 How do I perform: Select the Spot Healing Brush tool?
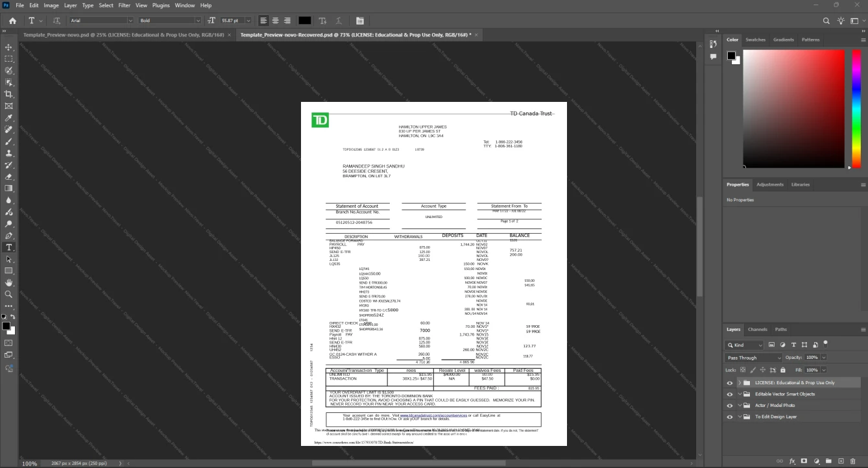click(9, 130)
